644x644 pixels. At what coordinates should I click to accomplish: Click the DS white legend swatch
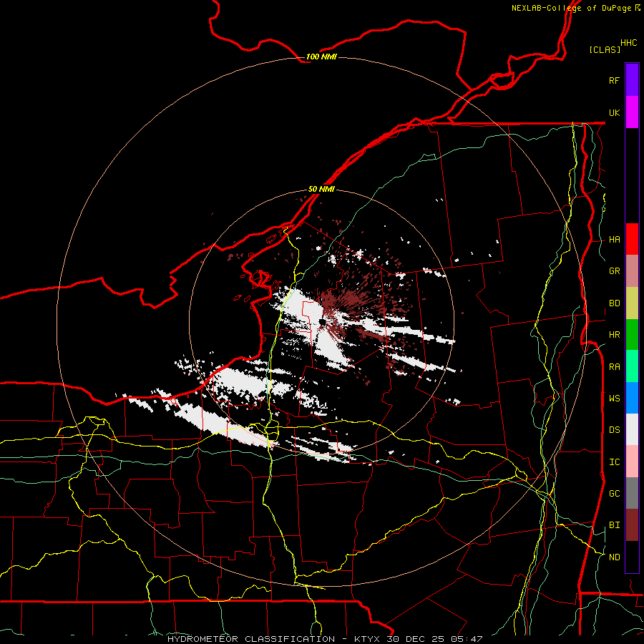(632, 429)
